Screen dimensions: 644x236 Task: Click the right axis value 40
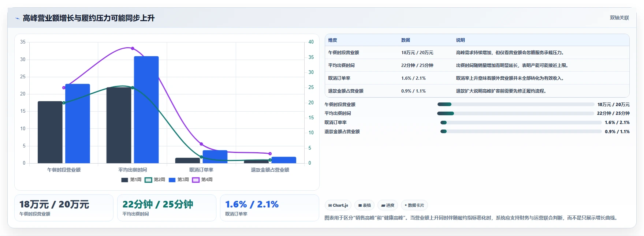311,42
